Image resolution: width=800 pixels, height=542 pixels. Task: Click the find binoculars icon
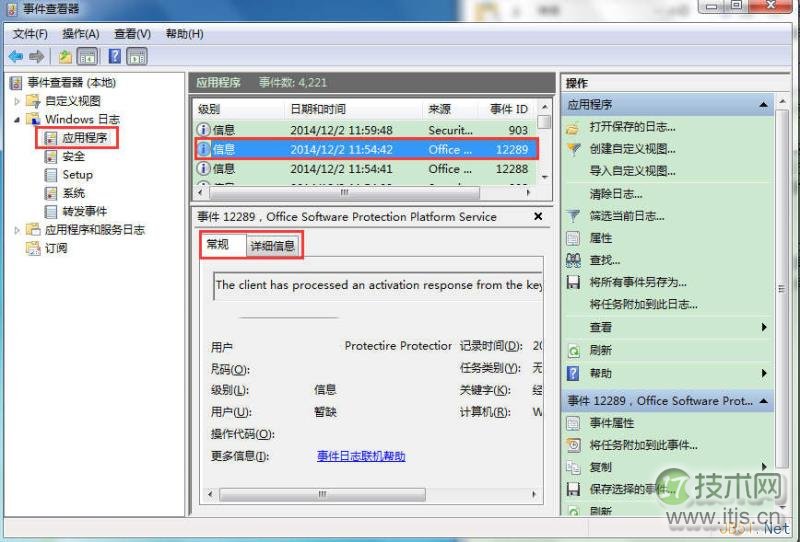pos(573,260)
